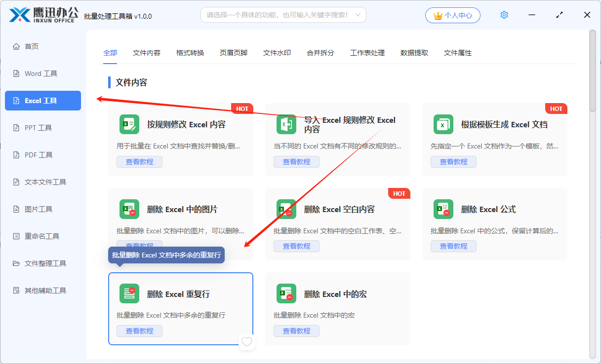Select the 导入 Excel 规则修改 tool icon
The image size is (601, 364).
[x=286, y=124]
